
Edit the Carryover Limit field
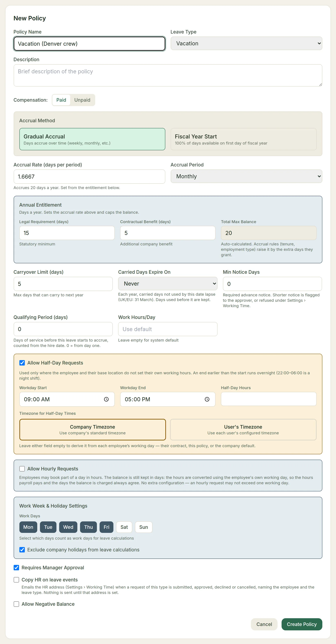[x=63, y=284]
